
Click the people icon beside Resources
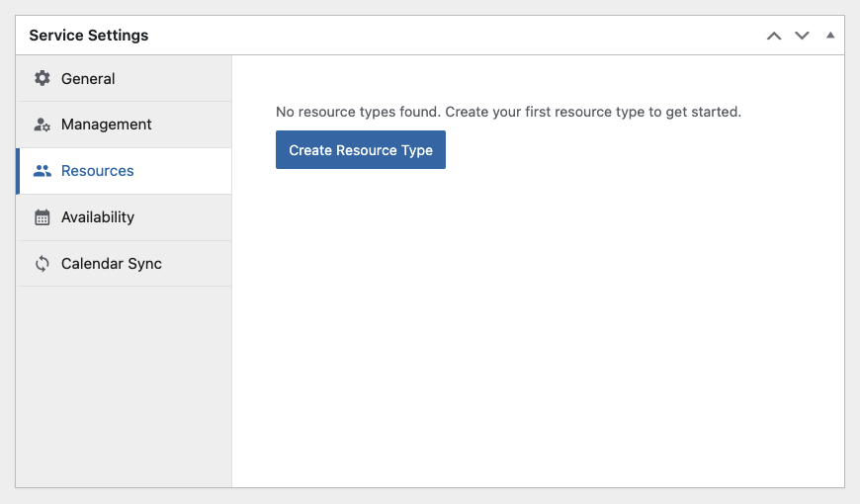pos(43,171)
